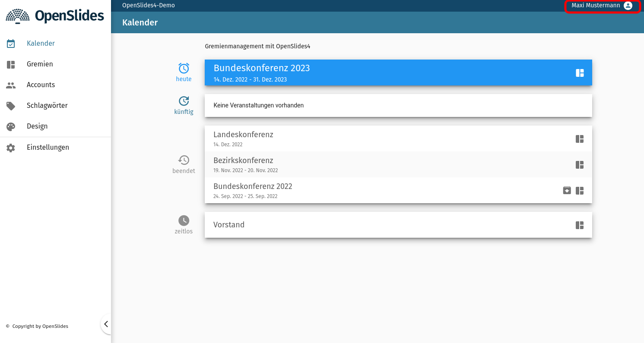Viewport: 644px width, 343px height.
Task: Click the '14. Dez. 2022 - 31. Dez. 2023' date
Action: point(250,80)
